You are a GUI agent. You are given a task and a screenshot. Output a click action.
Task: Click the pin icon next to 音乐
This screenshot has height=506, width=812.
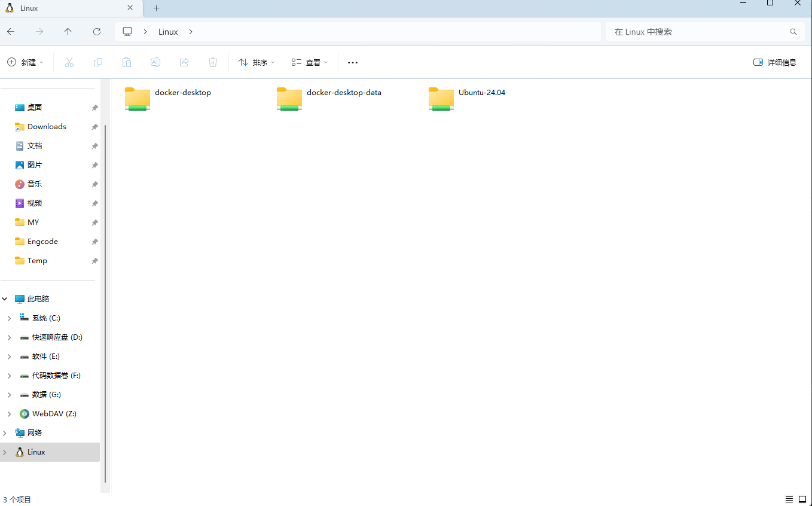tap(94, 184)
